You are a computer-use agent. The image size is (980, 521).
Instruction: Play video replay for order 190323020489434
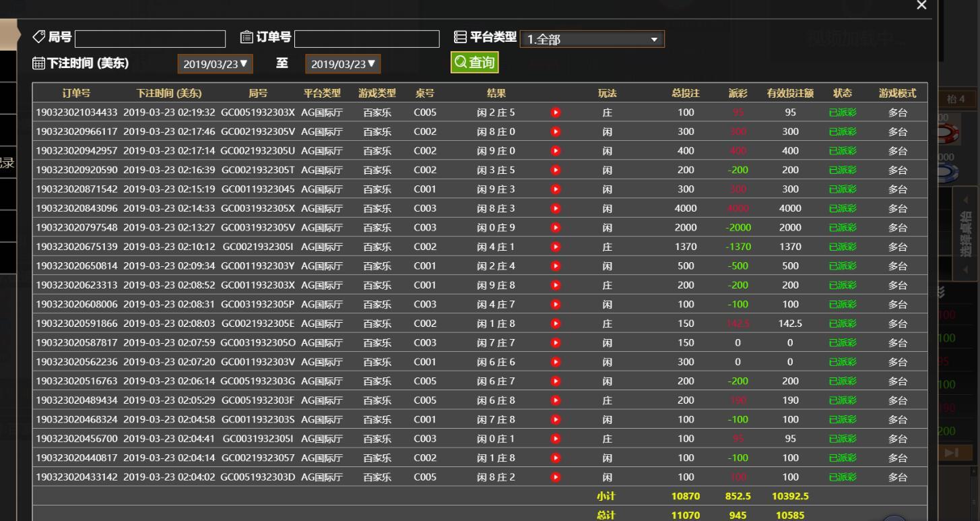555,400
